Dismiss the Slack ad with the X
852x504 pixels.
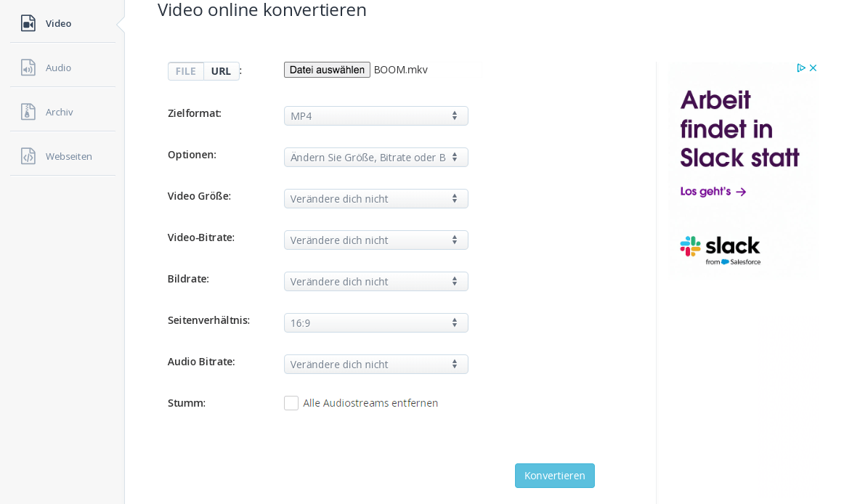pos(813,68)
